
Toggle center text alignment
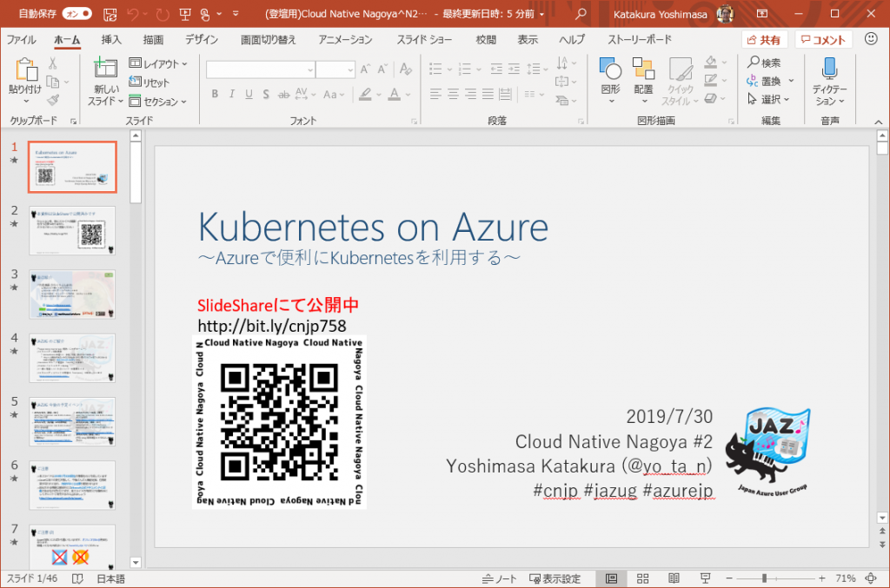(453, 94)
